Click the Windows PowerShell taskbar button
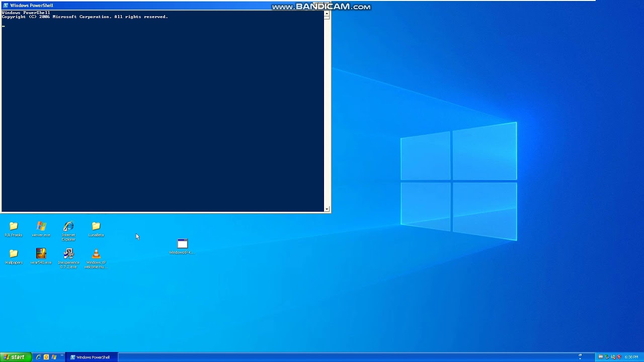The width and height of the screenshot is (644, 362). click(91, 357)
